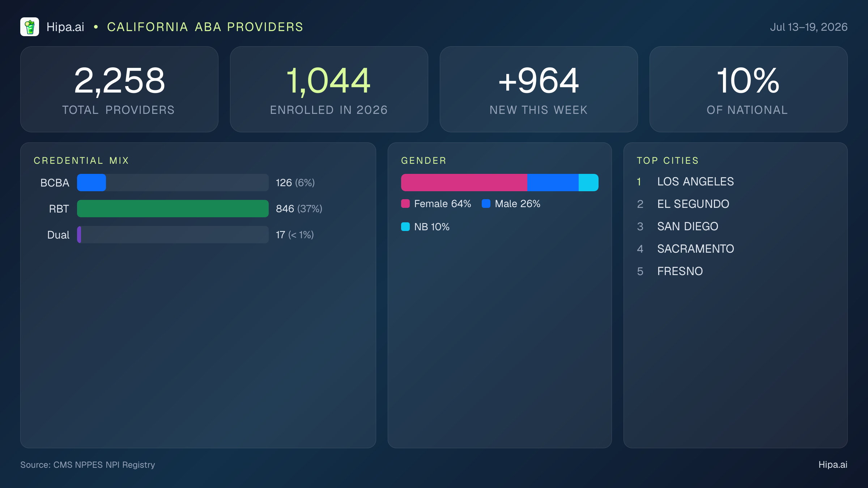Click the purple Dual bar fill
Viewport: 868px width, 488px height.
(79, 235)
